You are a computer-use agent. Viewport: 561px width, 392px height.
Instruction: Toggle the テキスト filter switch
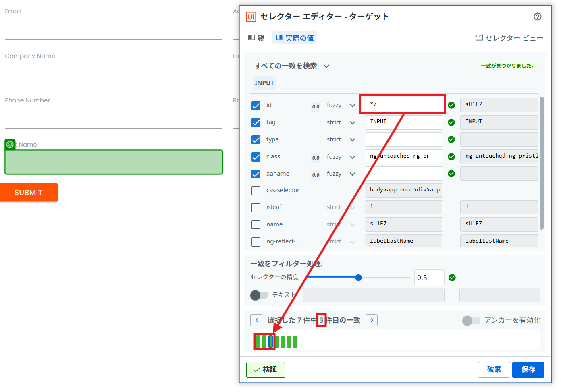coord(259,295)
